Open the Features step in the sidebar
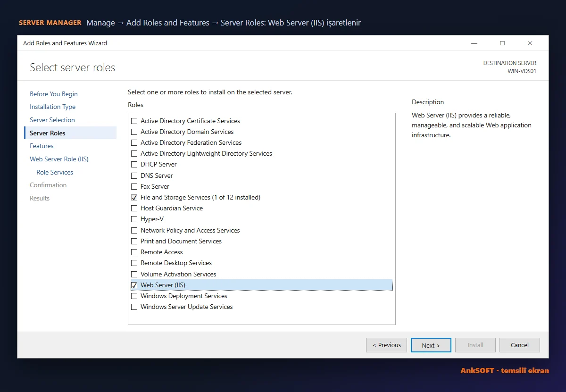 42,146
